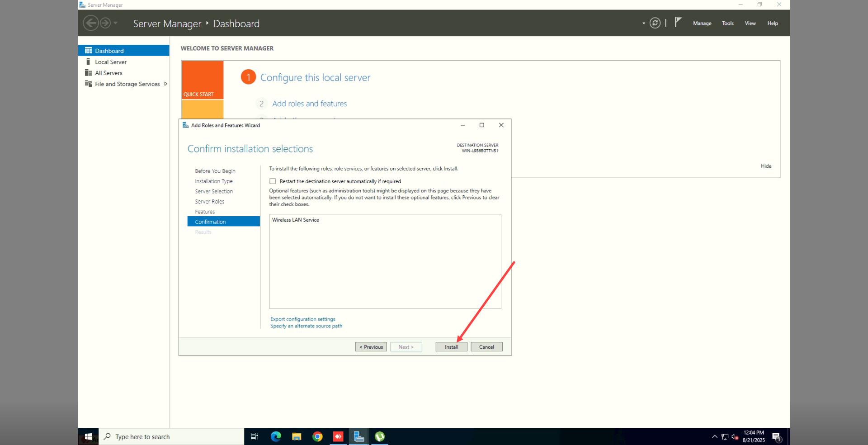
Task: Click the back navigation arrow
Action: click(x=91, y=23)
